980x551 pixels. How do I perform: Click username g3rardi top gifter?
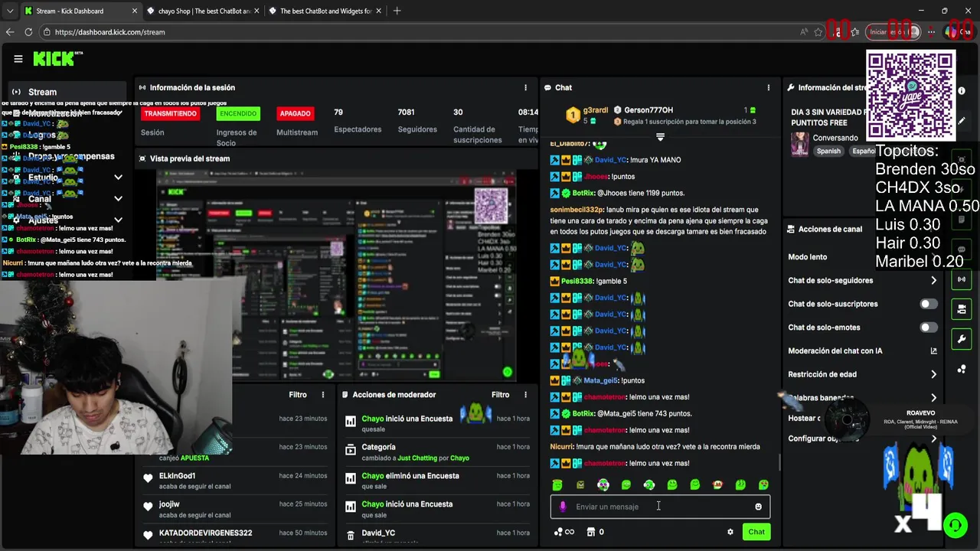[x=596, y=110]
